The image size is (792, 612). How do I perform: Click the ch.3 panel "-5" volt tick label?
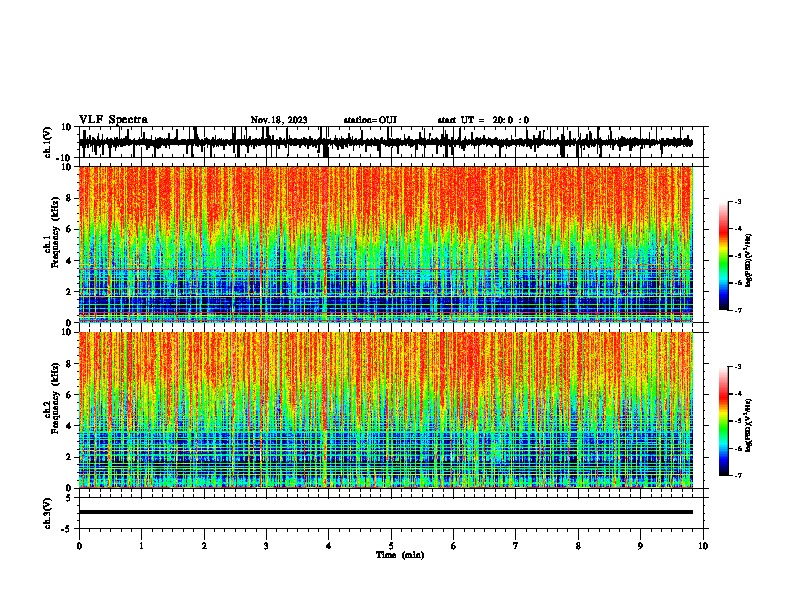[67, 529]
